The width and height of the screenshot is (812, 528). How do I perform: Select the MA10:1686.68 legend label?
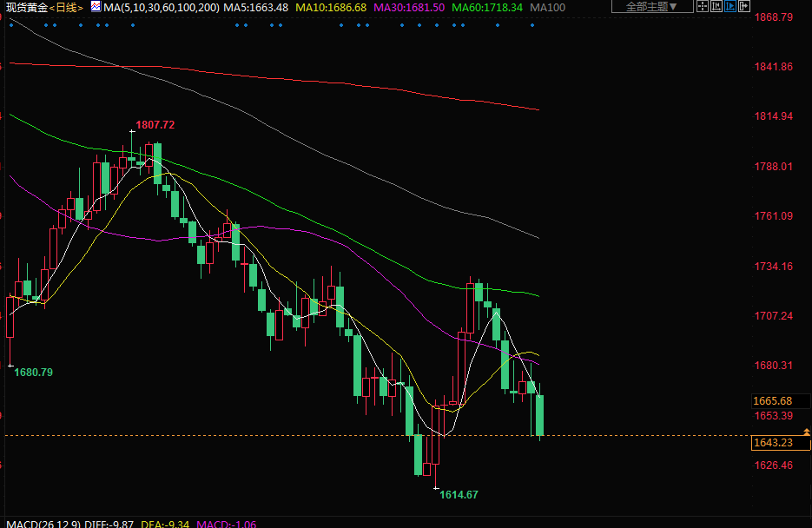[x=331, y=7]
